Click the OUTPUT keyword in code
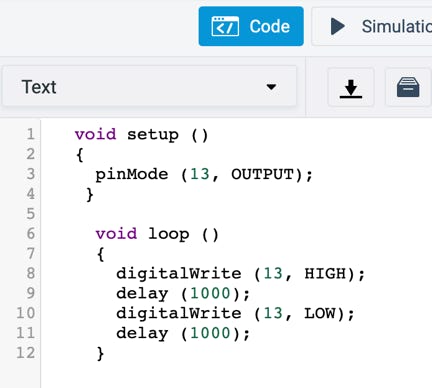Image resolution: width=432 pixels, height=388 pixels. (263, 174)
